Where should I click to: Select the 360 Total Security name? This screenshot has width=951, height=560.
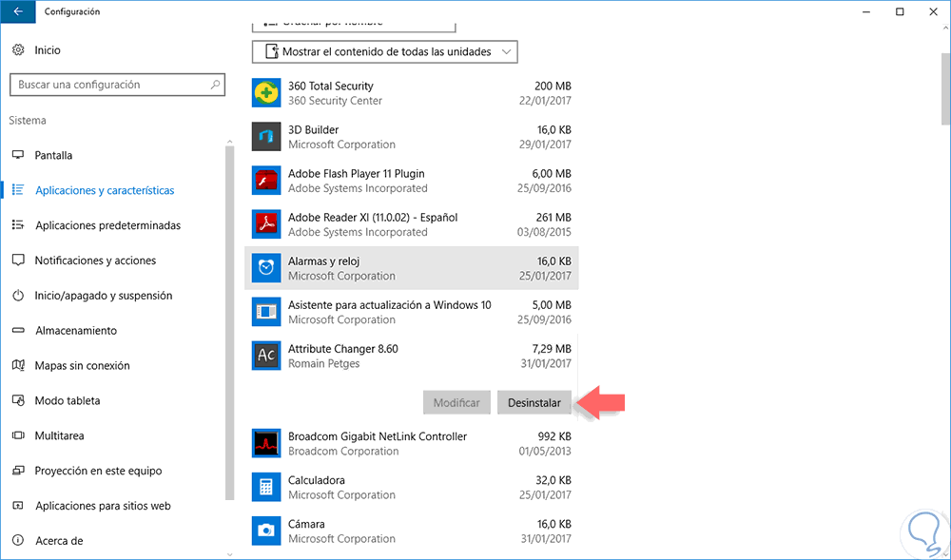[331, 87]
